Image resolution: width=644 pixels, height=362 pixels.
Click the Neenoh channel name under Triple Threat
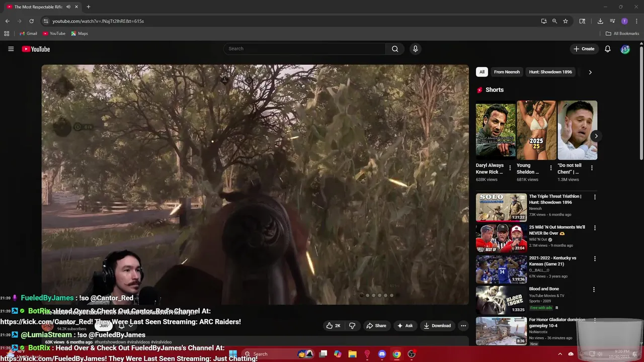535,208
